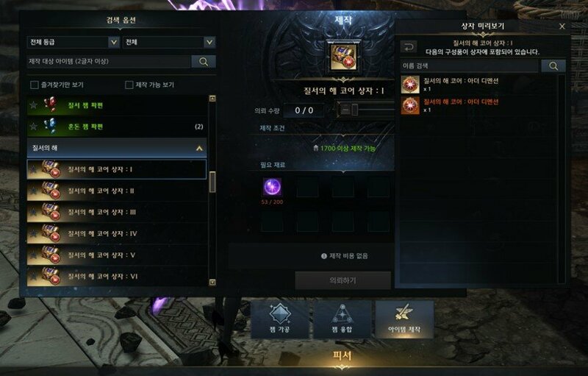588x376 pixels.
Task: Select the first 질서의 해 코어 reward icon
Action: [410, 85]
